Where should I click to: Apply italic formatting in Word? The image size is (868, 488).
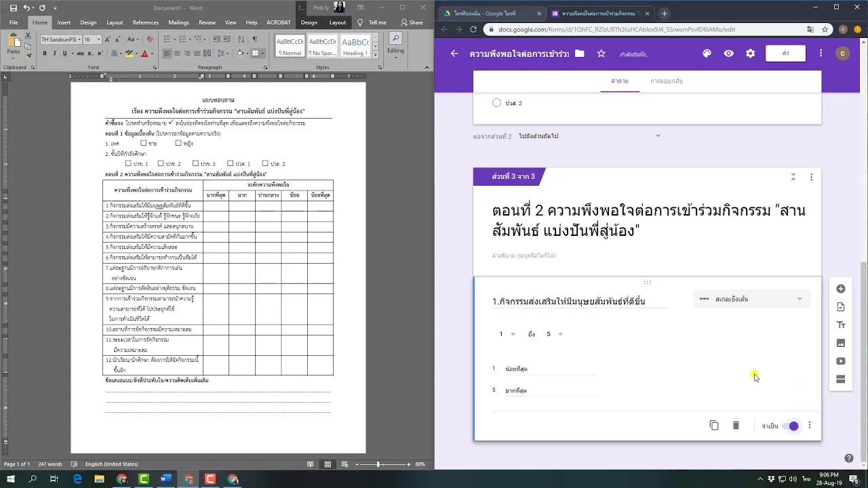(x=55, y=54)
